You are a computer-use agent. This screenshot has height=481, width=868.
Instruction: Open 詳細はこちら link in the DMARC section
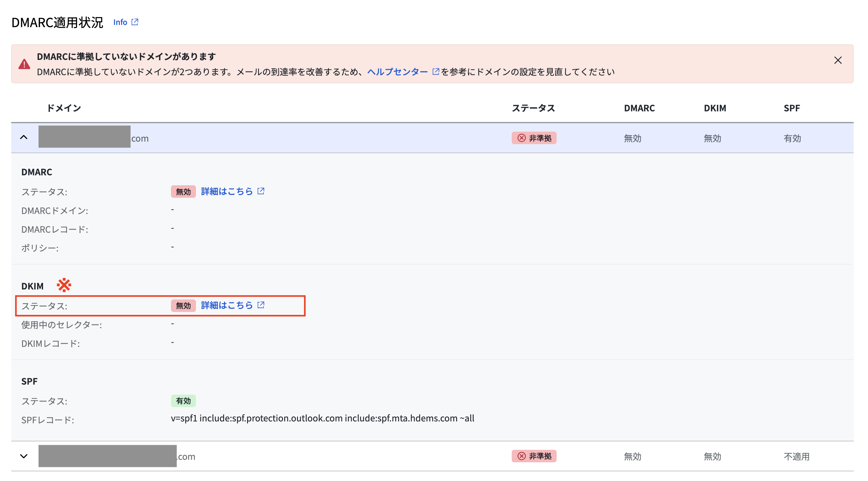point(227,191)
